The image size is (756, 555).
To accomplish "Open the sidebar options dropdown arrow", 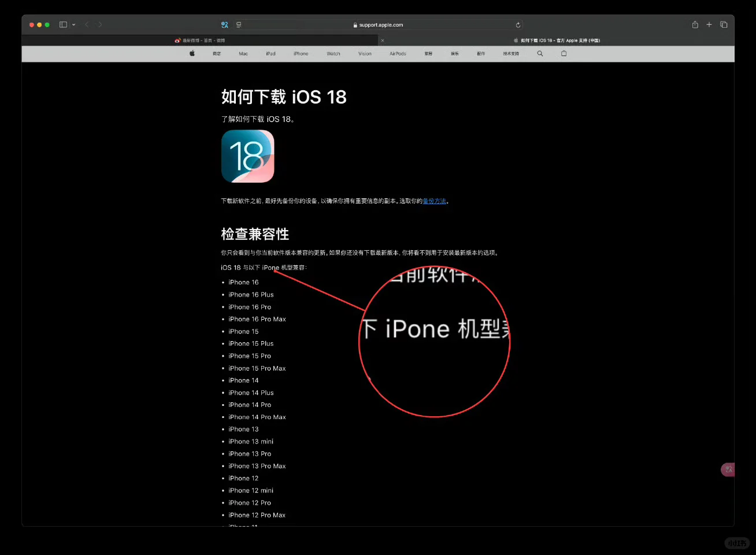I will (73, 25).
